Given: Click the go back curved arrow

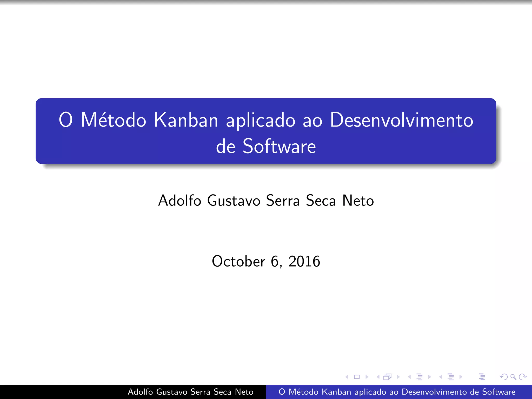Looking at the screenshot, I should tap(503, 377).
